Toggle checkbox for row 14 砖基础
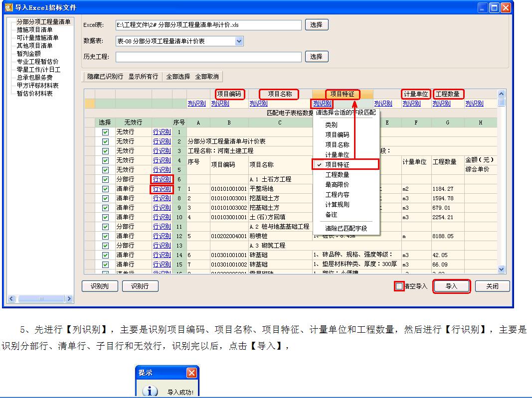 coord(106,255)
